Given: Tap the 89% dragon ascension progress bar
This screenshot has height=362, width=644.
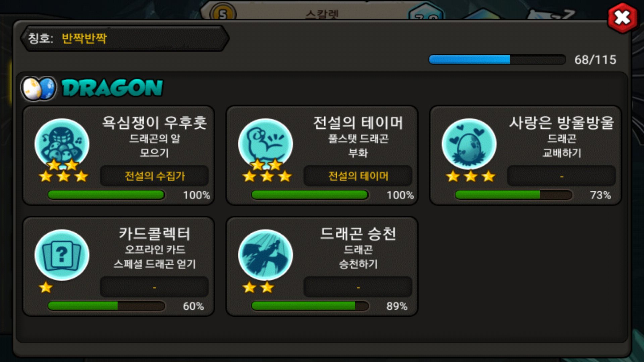Looking at the screenshot, I should tap(310, 306).
